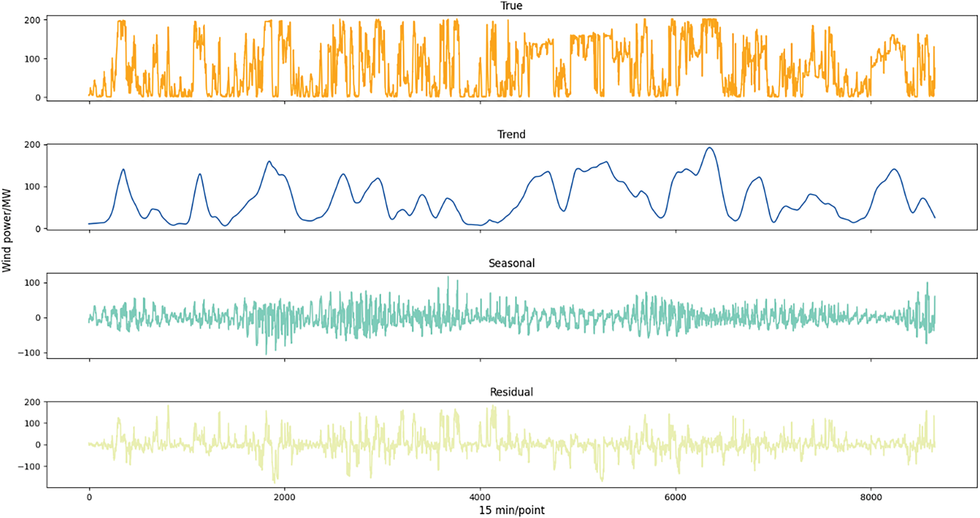Click the x-axis tick label '2000'
This screenshot has height=518, width=980.
point(284,497)
